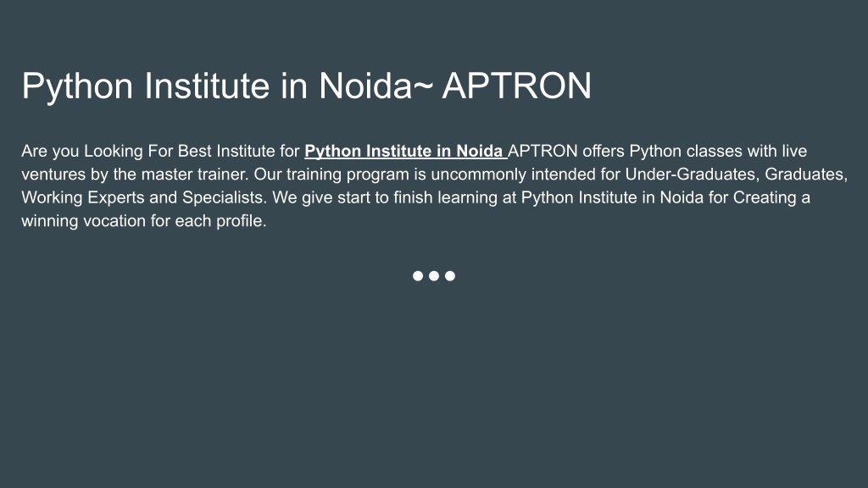This screenshot has width=868, height=488.
Task: Click the tilde symbol in the title
Action: coord(423,86)
